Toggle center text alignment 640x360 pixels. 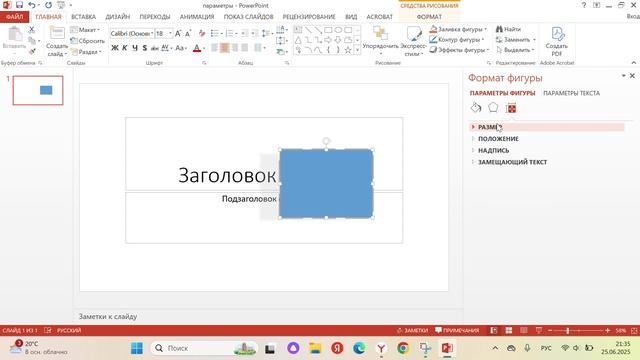click(x=224, y=48)
